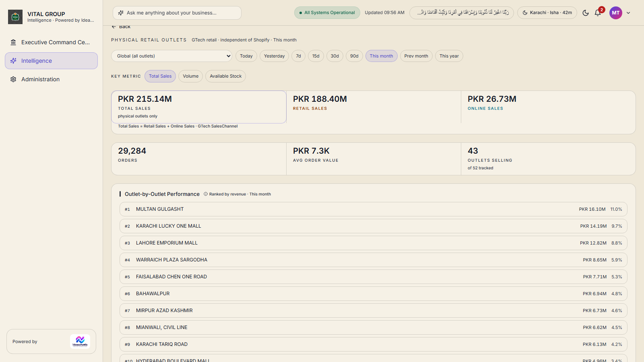Image resolution: width=644 pixels, height=362 pixels.
Task: Click the info icon beside Ranked by revenue
Action: point(206,194)
